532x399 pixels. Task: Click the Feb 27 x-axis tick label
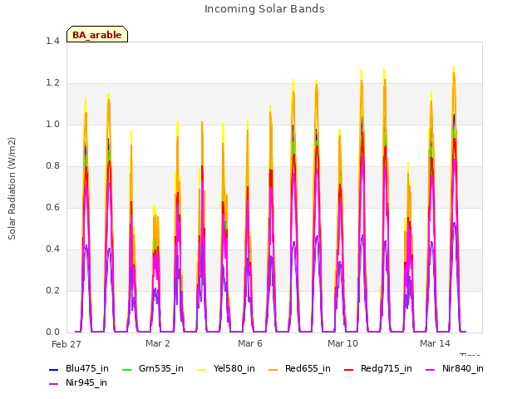[66, 344]
